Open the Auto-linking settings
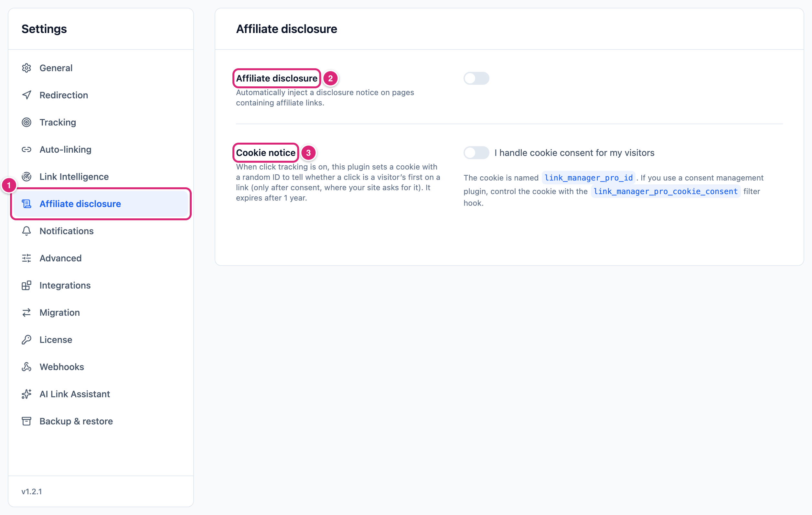812x515 pixels. [101, 149]
